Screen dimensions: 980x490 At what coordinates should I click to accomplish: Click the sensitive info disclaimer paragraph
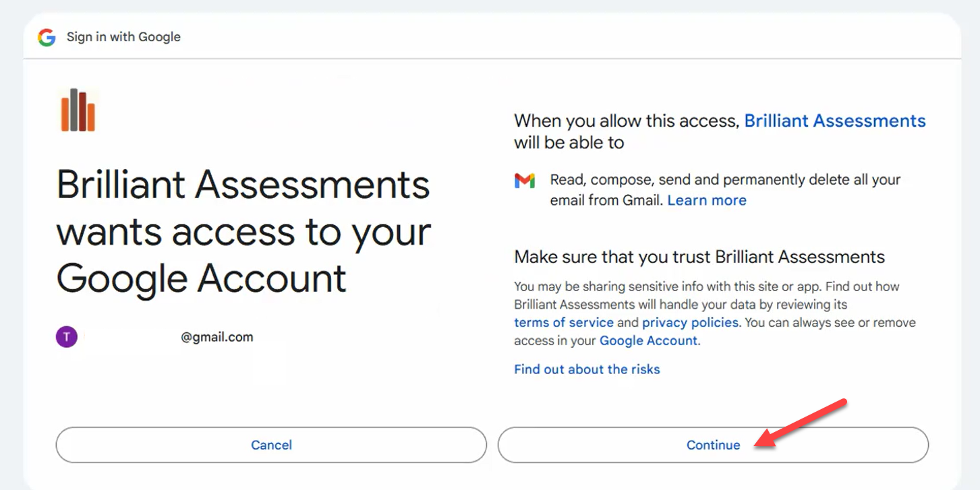coord(716,313)
